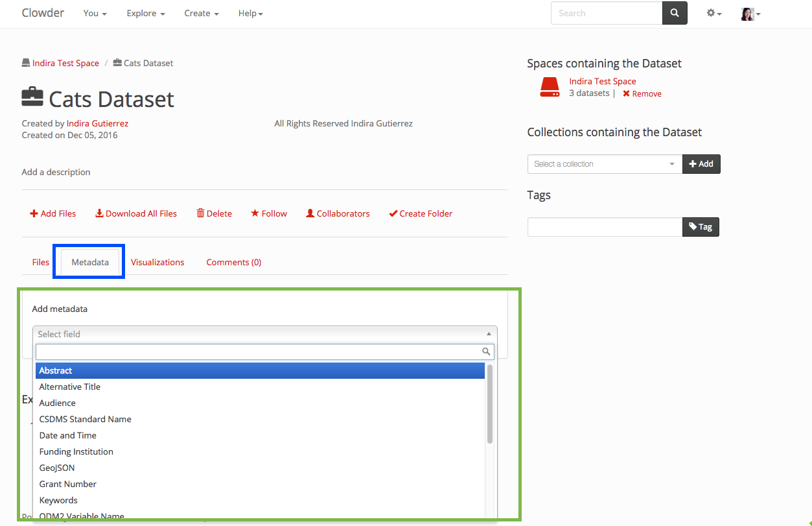The image size is (812, 526).
Task: Click the search magnifier button
Action: click(674, 13)
